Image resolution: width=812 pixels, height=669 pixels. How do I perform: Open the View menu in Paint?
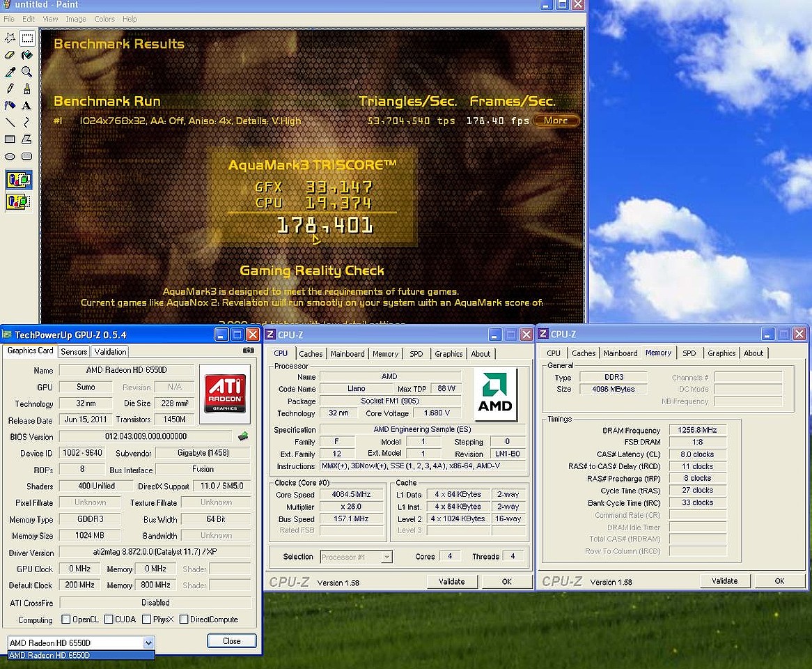(50, 20)
